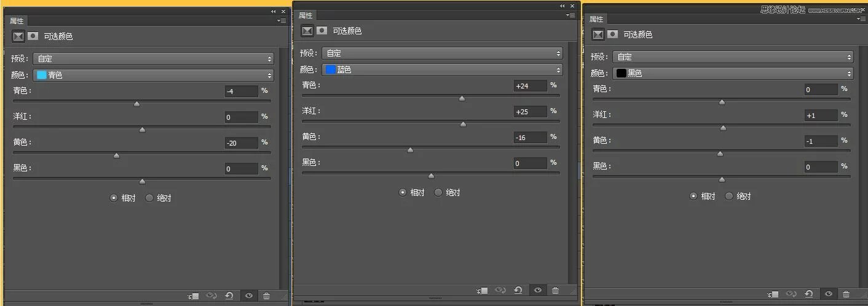Open the 预设 dropdown in the Cyan panel
The width and height of the screenshot is (868, 306).
point(153,59)
